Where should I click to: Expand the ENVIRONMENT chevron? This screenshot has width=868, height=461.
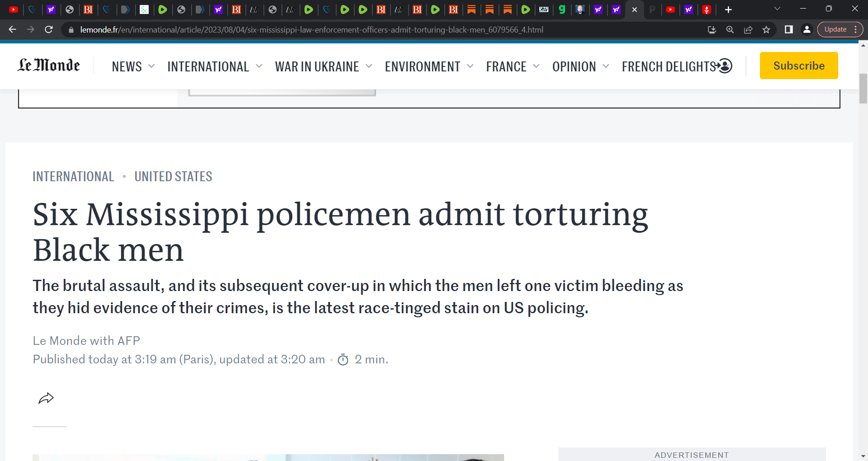[x=470, y=66]
